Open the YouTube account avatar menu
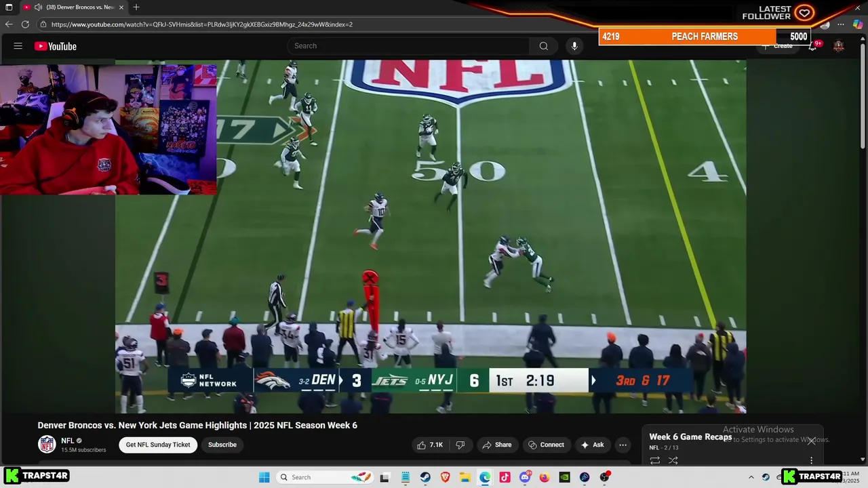This screenshot has height=488, width=868. (839, 46)
